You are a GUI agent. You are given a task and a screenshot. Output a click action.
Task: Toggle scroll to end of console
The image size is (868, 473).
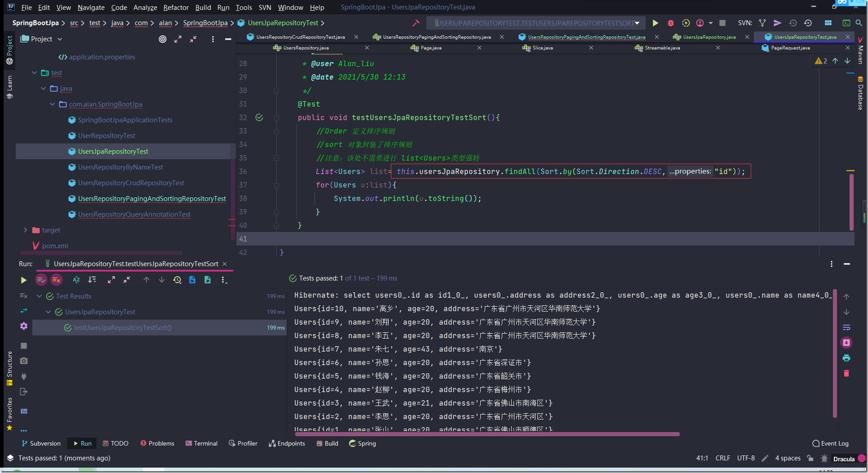coord(846,343)
